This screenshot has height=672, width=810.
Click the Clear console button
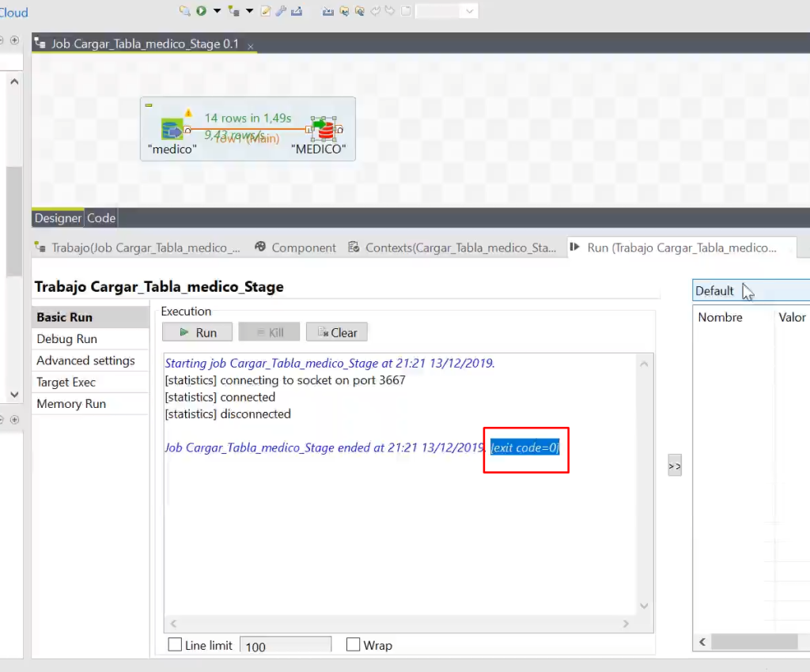(337, 332)
